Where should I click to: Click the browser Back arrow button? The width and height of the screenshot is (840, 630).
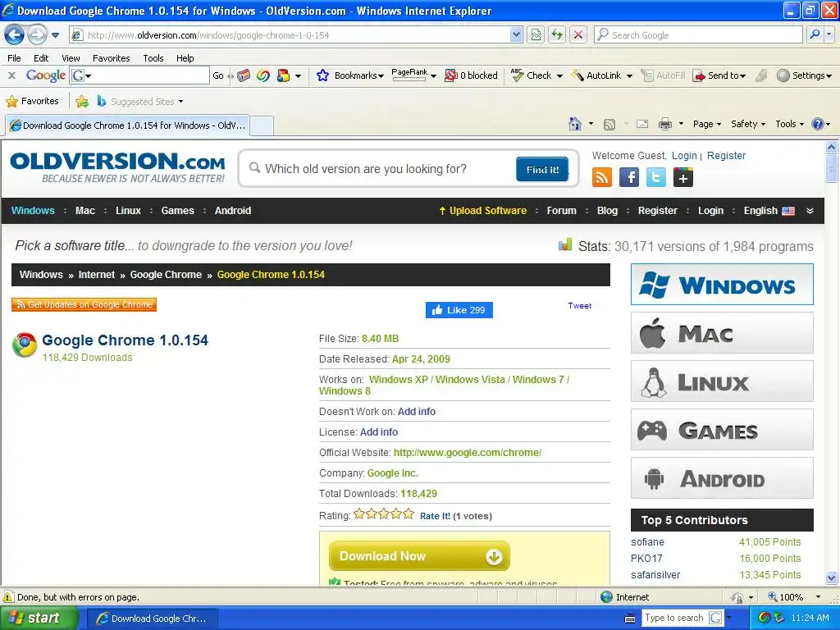14,35
